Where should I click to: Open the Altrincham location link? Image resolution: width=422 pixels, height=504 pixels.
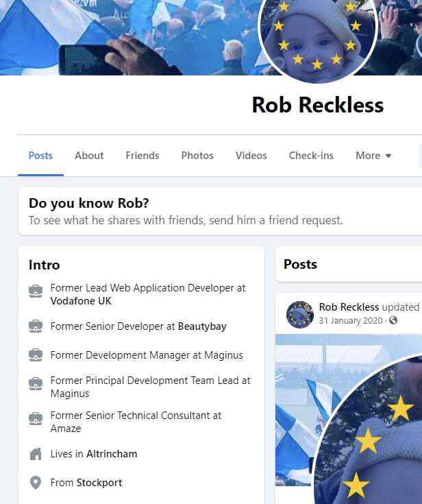112,454
